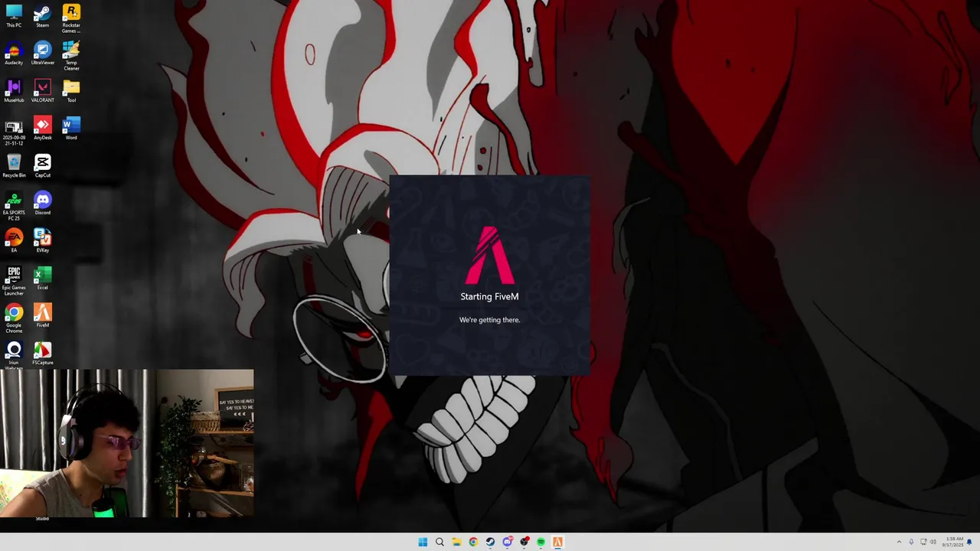Open the volume tray icon
Image resolution: width=980 pixels, height=551 pixels.
[933, 542]
